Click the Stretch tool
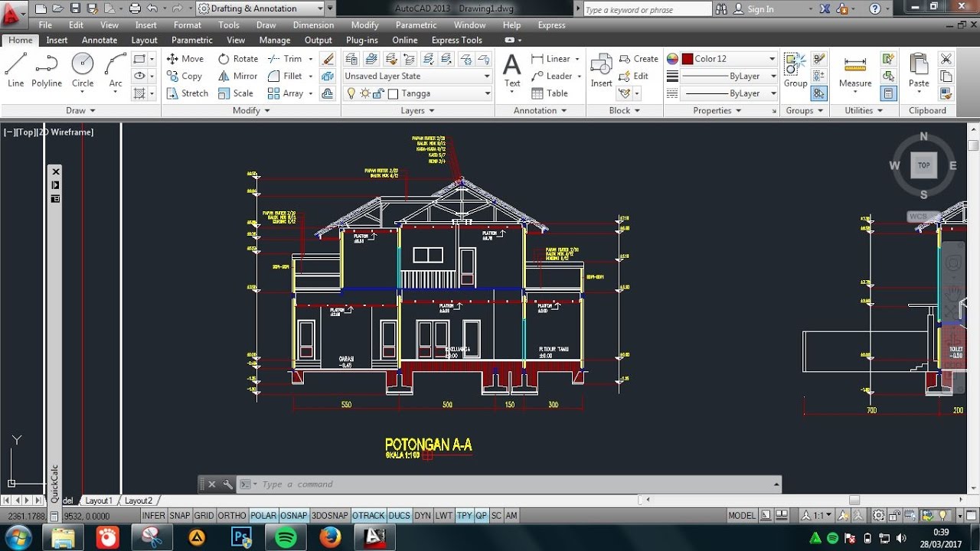This screenshot has width=980, height=551. 187,93
